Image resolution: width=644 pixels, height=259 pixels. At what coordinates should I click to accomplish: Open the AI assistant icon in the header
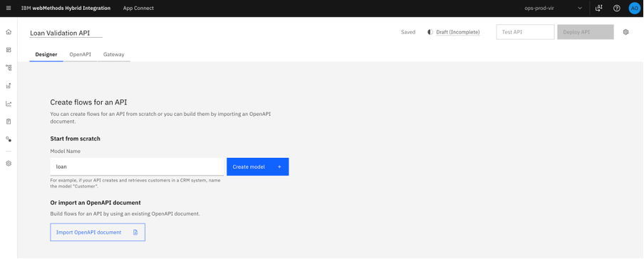[599, 9]
